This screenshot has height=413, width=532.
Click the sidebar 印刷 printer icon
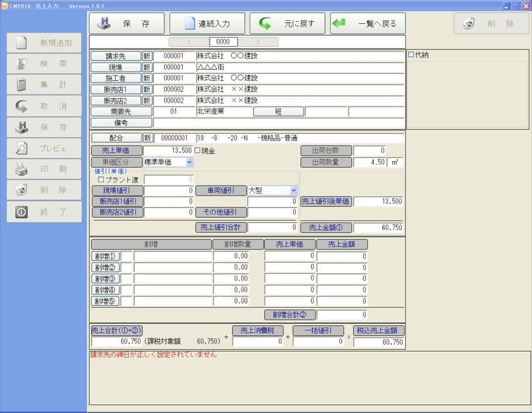(21, 169)
